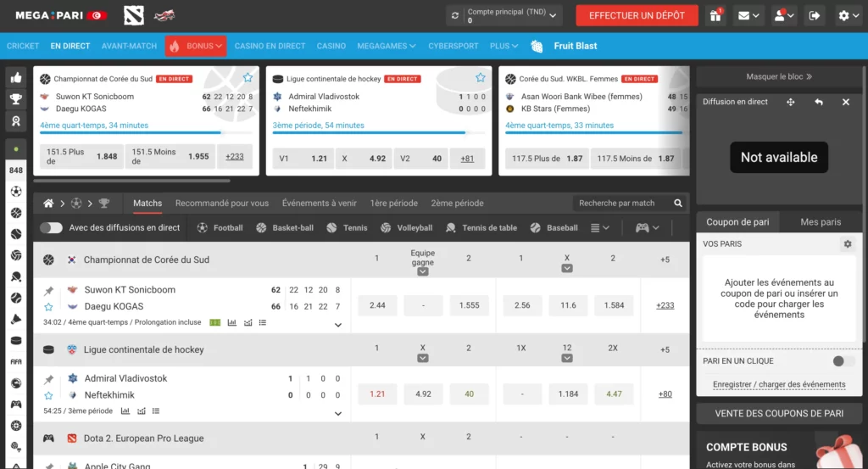Image resolution: width=868 pixels, height=469 pixels.
Task: Open the MEGAGAMES dropdown
Action: pos(387,46)
